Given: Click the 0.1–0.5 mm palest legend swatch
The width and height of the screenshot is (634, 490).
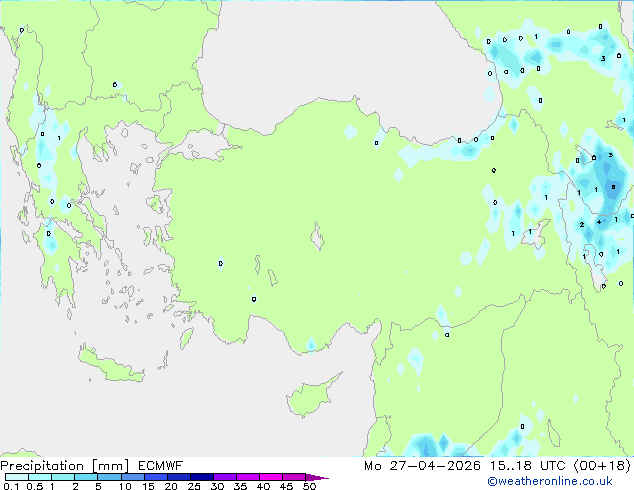Looking at the screenshot, I should click(17, 477).
